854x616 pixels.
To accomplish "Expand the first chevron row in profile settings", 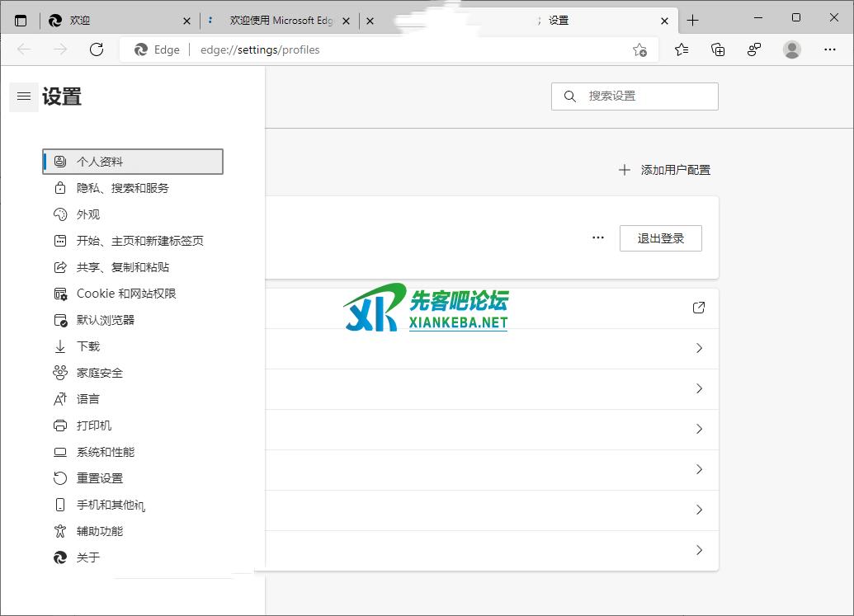I will click(x=699, y=348).
